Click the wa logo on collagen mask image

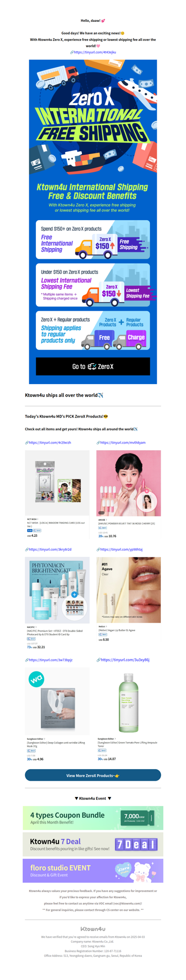point(36,679)
